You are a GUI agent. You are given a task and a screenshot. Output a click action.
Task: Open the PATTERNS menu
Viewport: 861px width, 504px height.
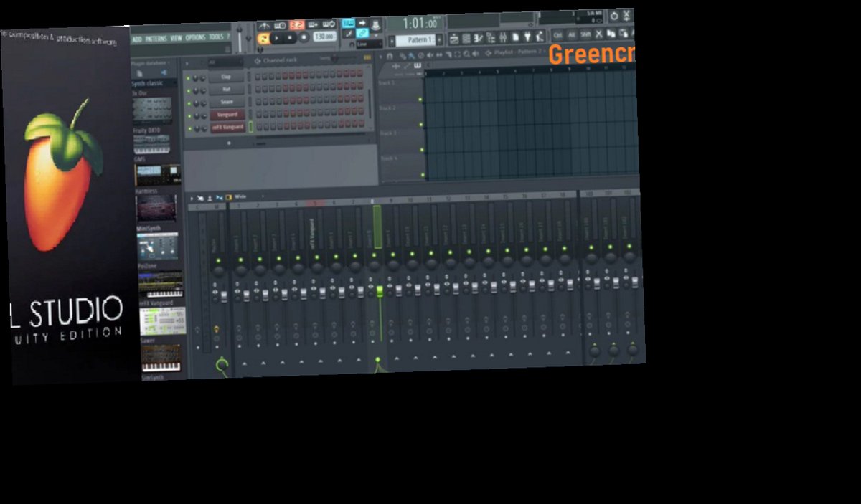click(x=156, y=39)
